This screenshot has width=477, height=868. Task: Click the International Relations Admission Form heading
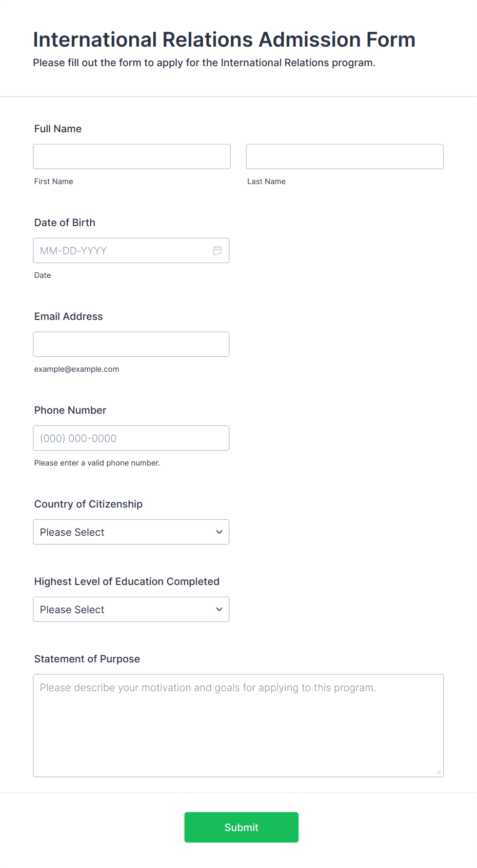224,39
